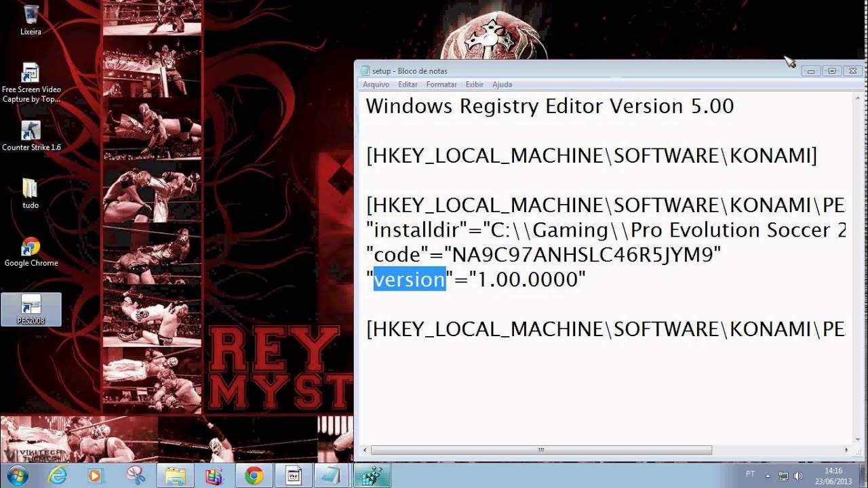Open the clock showing 14:16
The width and height of the screenshot is (868, 488).
(834, 476)
